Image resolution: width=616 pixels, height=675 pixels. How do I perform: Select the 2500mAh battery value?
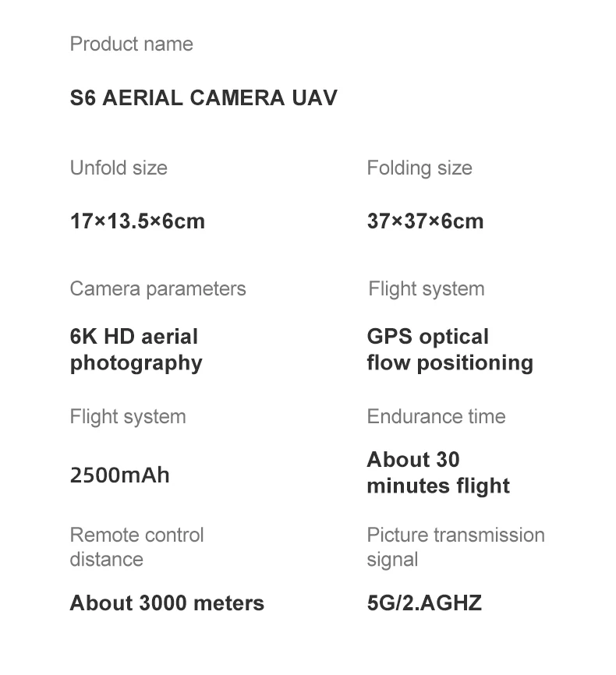coord(120,475)
